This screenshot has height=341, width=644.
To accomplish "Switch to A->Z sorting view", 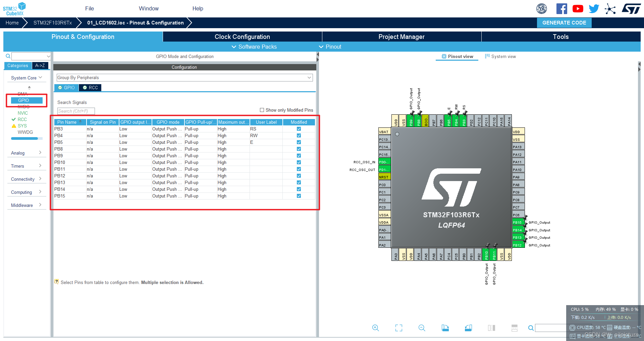I will click(40, 66).
